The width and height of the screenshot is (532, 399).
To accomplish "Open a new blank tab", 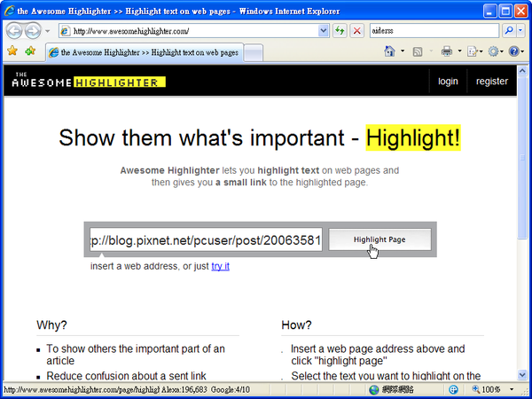I will [253, 53].
